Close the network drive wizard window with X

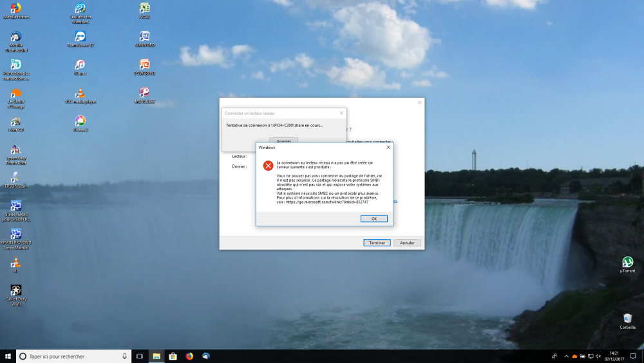pos(419,103)
